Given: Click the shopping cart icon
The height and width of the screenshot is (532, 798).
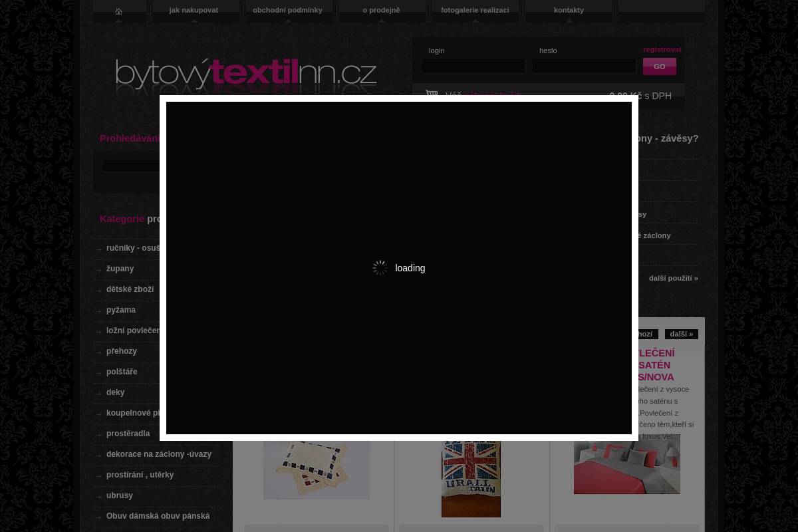Looking at the screenshot, I should [432, 95].
